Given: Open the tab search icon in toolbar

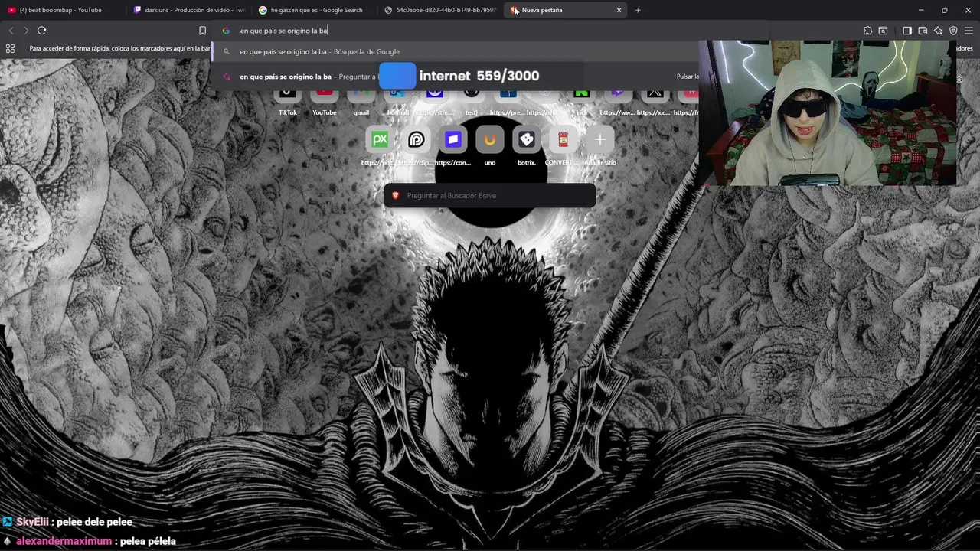Looking at the screenshot, I should coord(883,31).
